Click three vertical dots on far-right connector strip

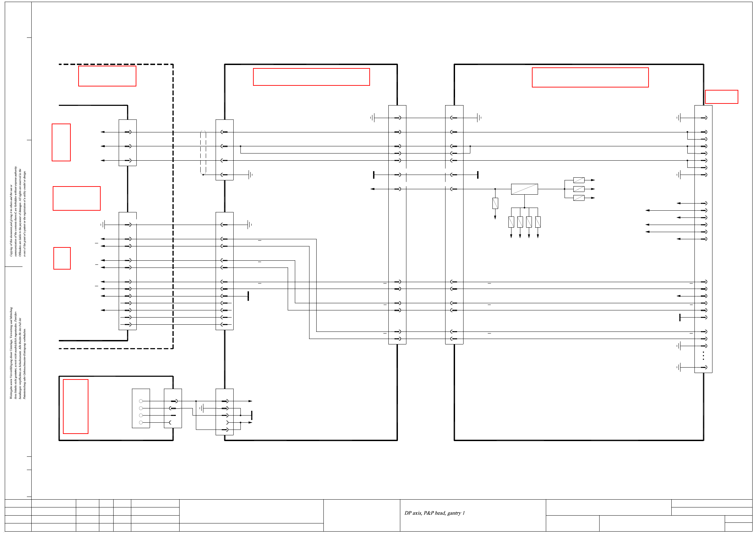click(703, 356)
